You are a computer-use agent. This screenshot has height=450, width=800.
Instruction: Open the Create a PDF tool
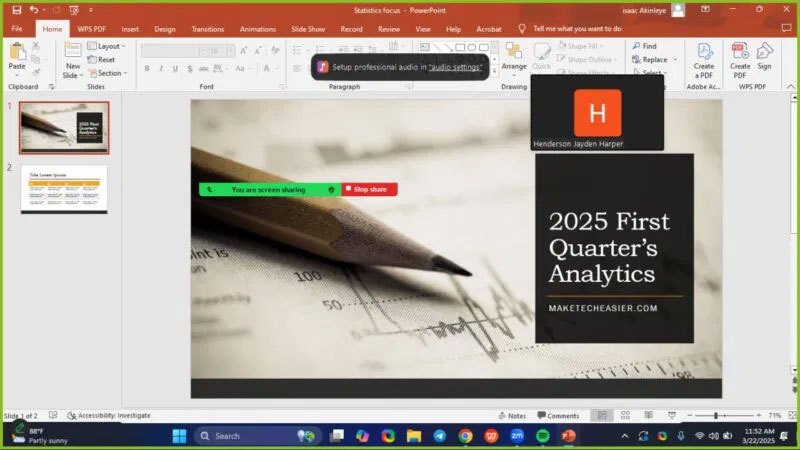point(704,60)
